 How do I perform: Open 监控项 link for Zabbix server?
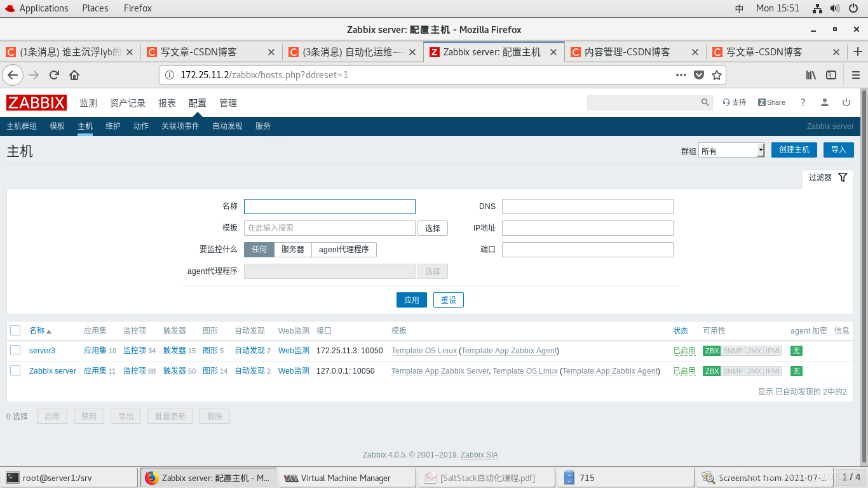[x=135, y=371]
